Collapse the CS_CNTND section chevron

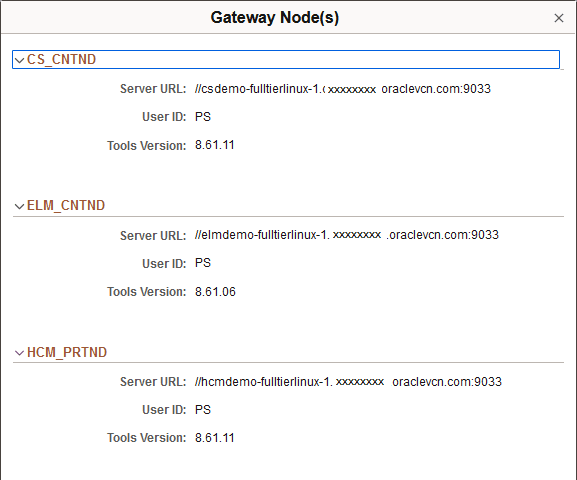pyautogui.click(x=20, y=60)
